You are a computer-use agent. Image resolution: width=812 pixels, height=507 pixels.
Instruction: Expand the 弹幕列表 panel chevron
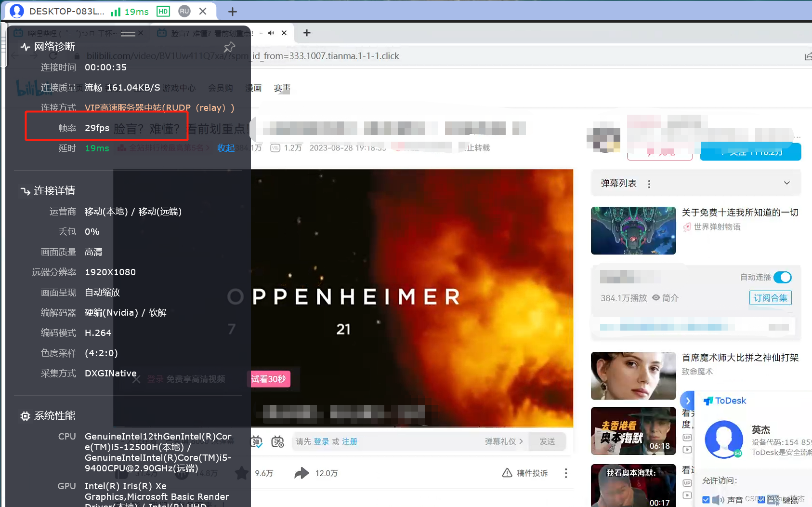786,183
